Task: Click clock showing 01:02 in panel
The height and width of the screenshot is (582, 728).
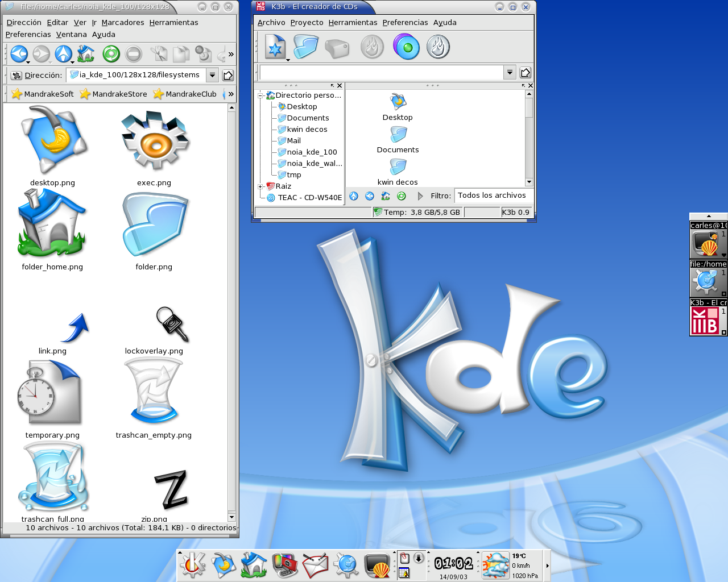Action: click(453, 563)
